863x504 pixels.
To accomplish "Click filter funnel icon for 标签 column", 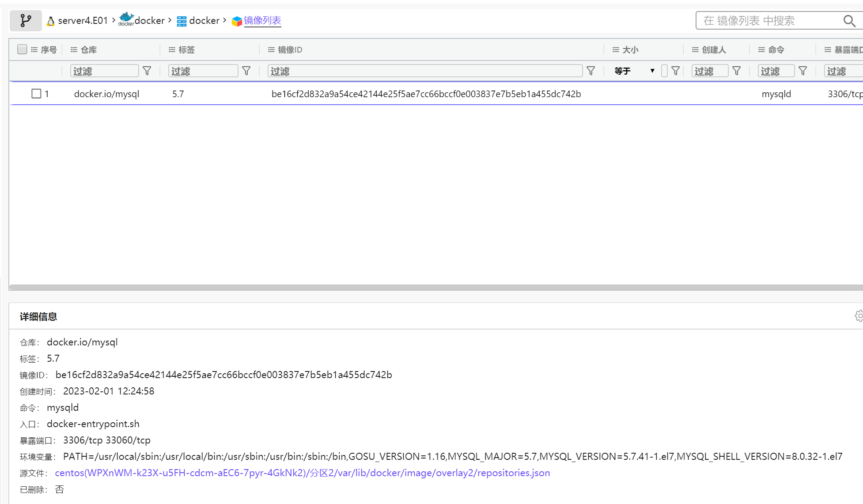I will click(246, 71).
